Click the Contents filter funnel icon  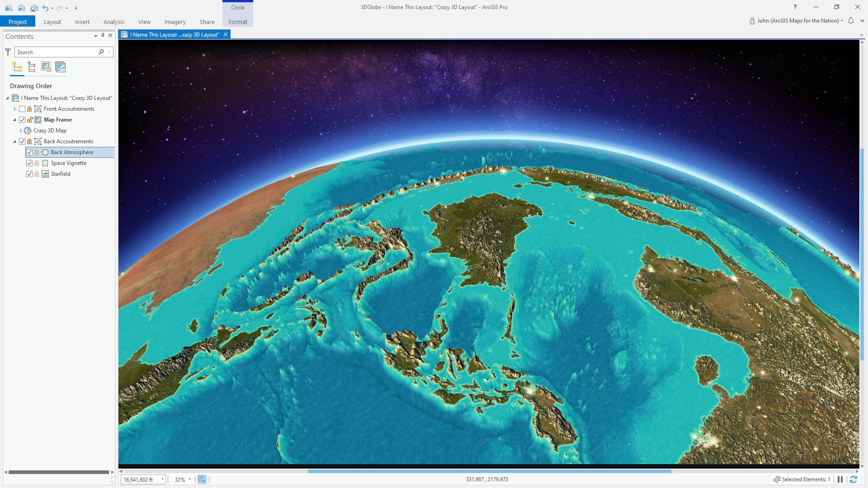(x=8, y=52)
